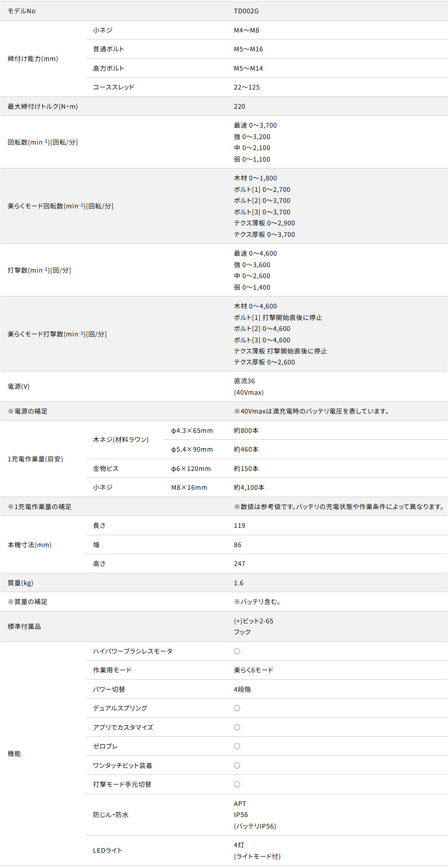Click the ※40Vmax battery voltage note
The width and height of the screenshot is (448, 868).
(x=312, y=411)
